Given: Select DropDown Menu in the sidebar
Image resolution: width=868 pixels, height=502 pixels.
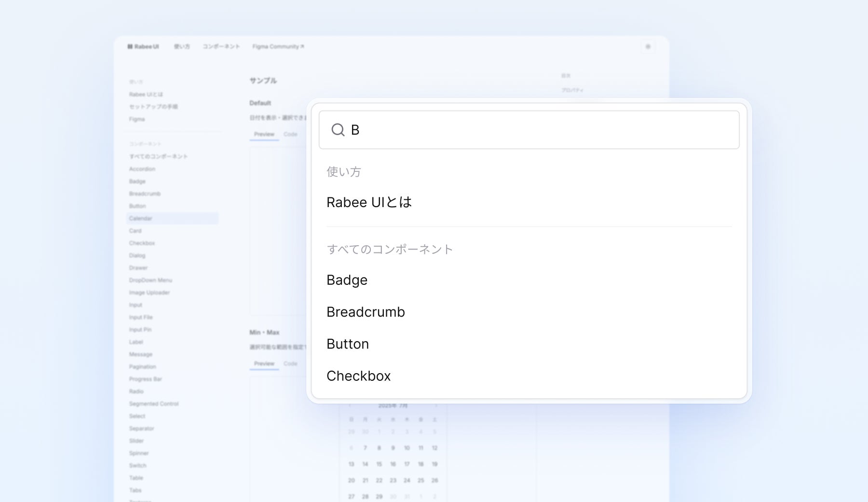Looking at the screenshot, I should click(x=150, y=280).
